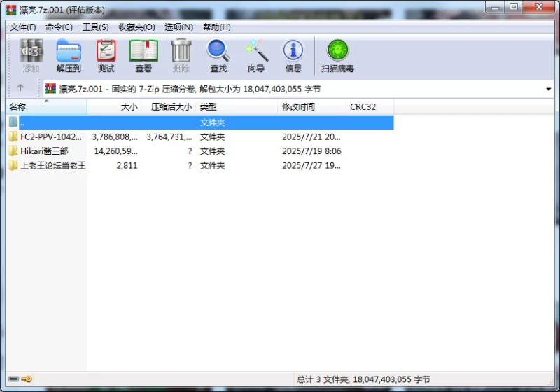The width and height of the screenshot is (560, 392).
Task: Click the 删除 (Delete) trash icon
Action: coord(181,50)
